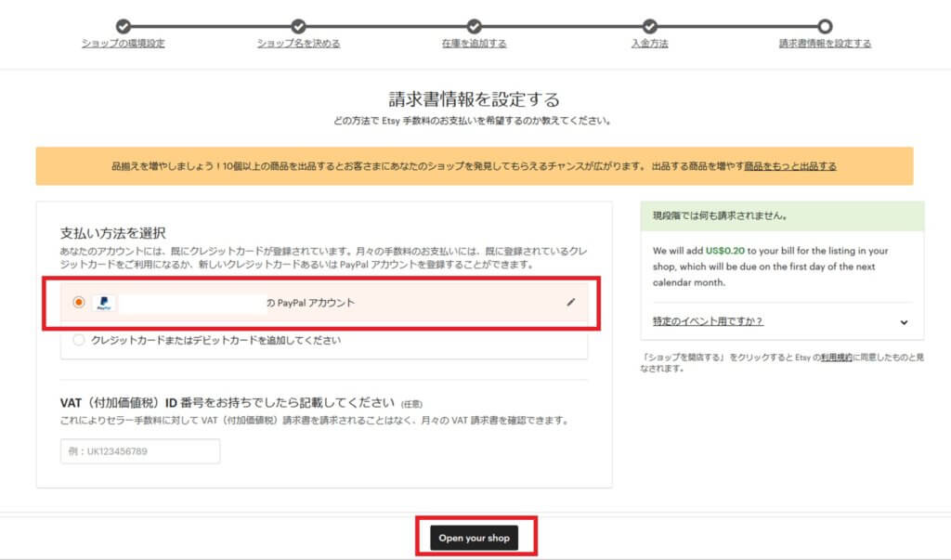Click the 特定のイベント用ですか？ link
This screenshot has height=560, width=951.
(708, 321)
